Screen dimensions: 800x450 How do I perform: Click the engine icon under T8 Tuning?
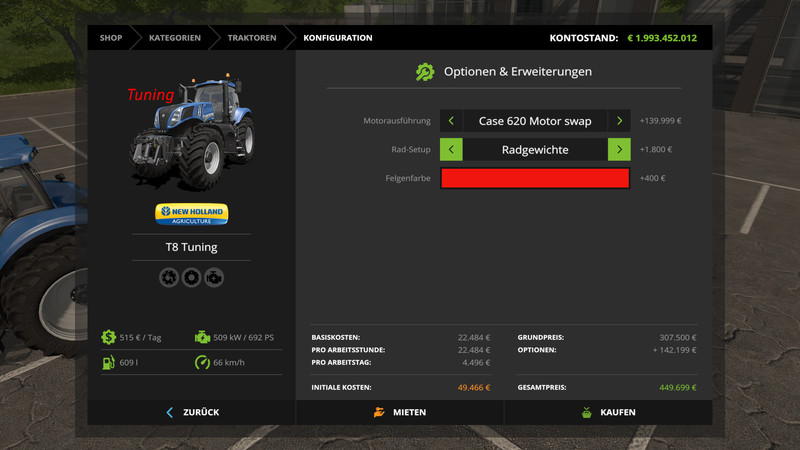[x=213, y=278]
